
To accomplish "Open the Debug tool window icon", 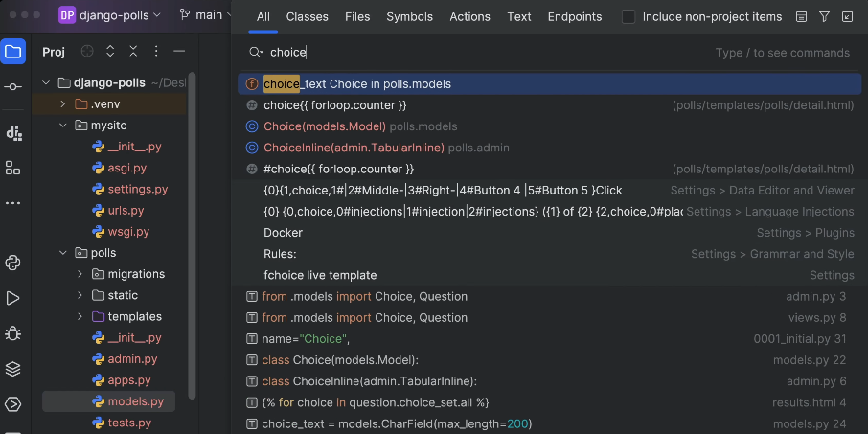I will 12,333.
